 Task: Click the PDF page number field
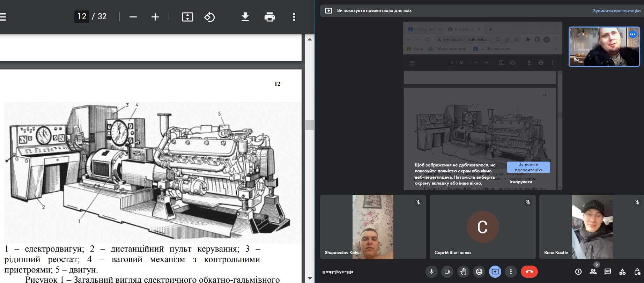(x=82, y=17)
